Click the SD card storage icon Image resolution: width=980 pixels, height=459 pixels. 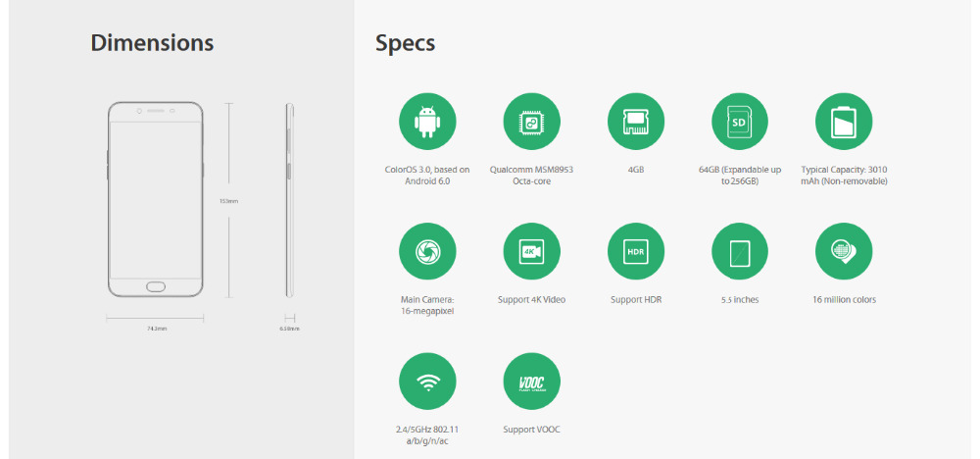[740, 122]
